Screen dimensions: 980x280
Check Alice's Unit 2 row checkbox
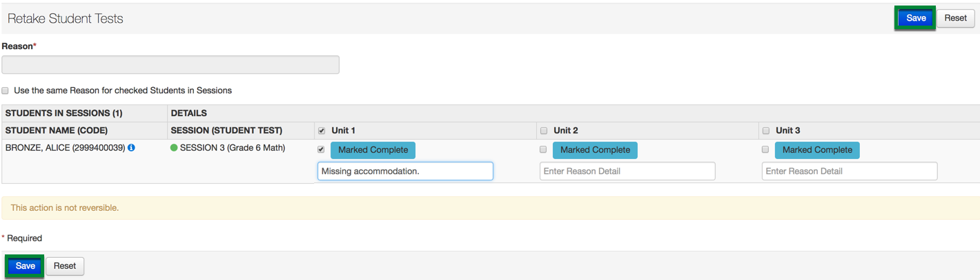pyautogui.click(x=544, y=149)
